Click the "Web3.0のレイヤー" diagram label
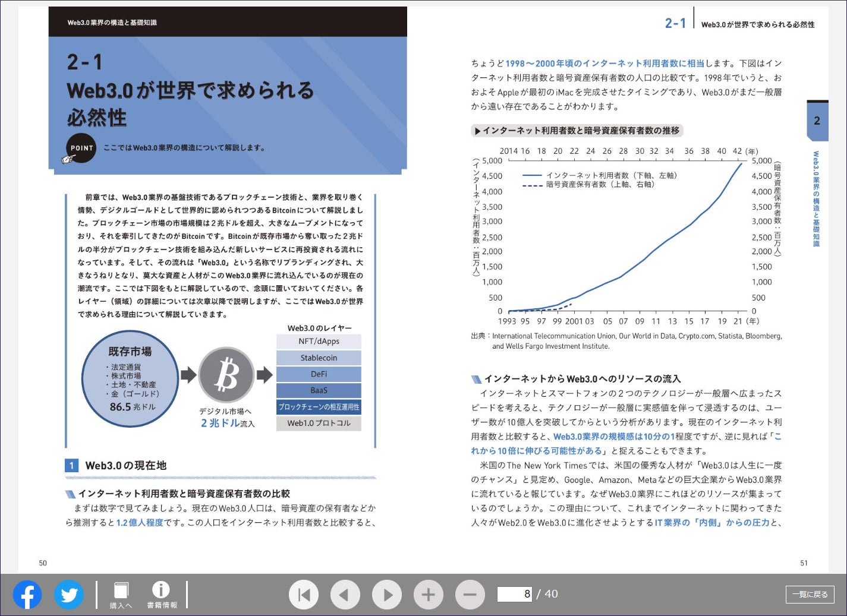The image size is (847, 616). tap(320, 328)
